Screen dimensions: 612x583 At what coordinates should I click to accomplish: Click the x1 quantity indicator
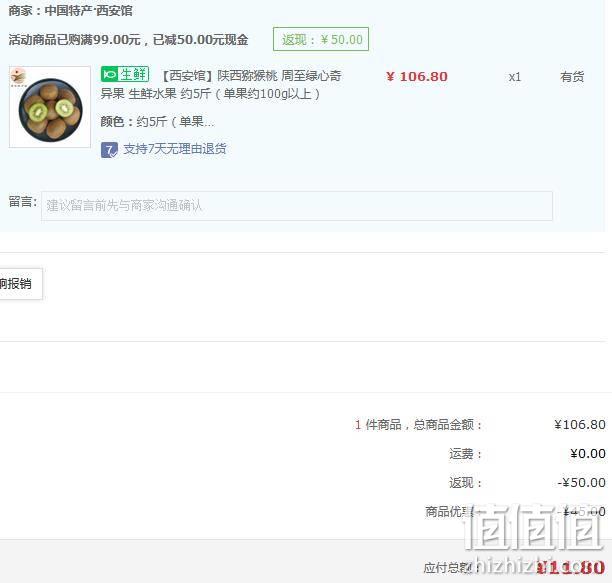pos(515,77)
